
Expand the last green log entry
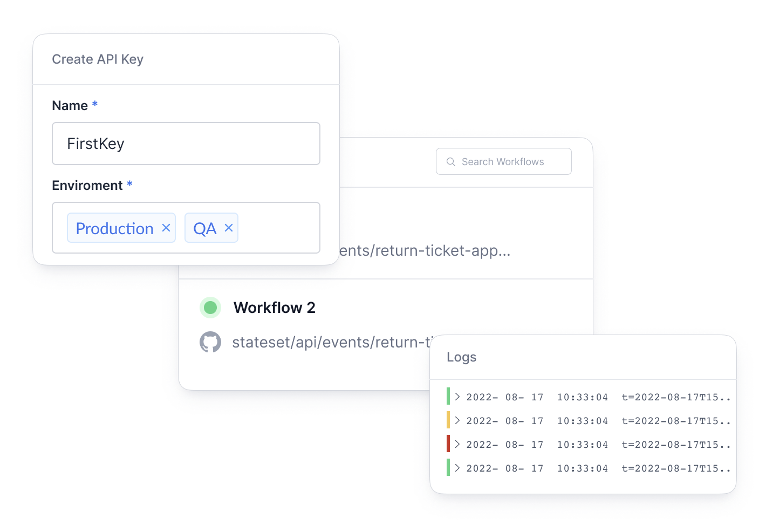(457, 468)
